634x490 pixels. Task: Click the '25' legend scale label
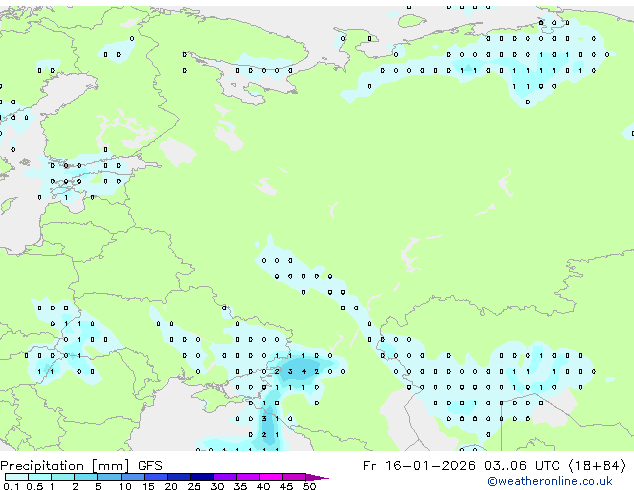click(194, 486)
